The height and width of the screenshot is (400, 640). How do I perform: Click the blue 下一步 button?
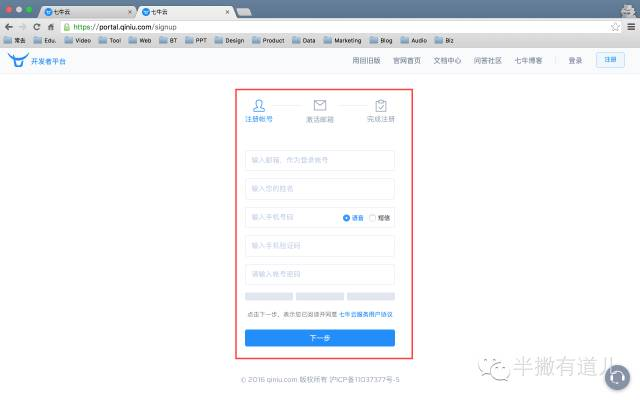319,338
